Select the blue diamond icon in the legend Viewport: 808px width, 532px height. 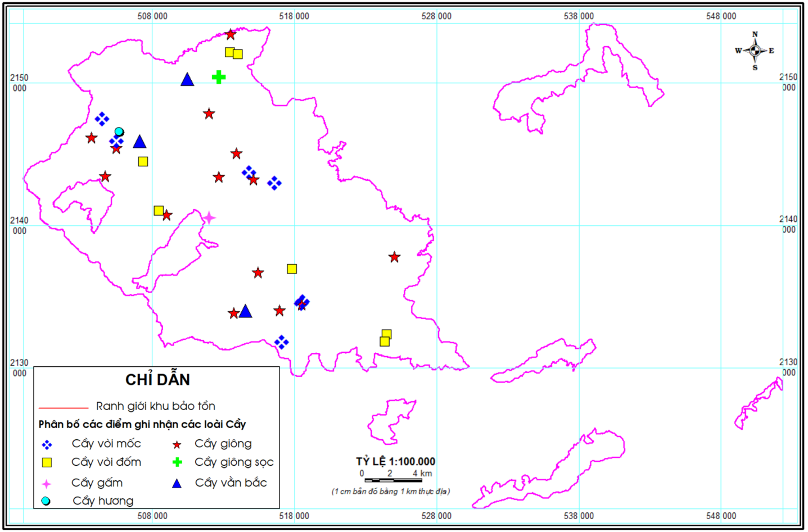coord(47,444)
